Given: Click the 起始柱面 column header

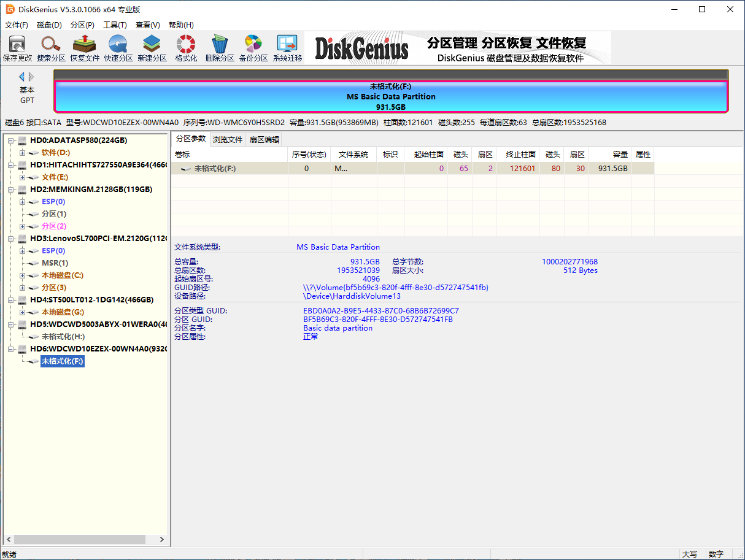Looking at the screenshot, I should [426, 155].
